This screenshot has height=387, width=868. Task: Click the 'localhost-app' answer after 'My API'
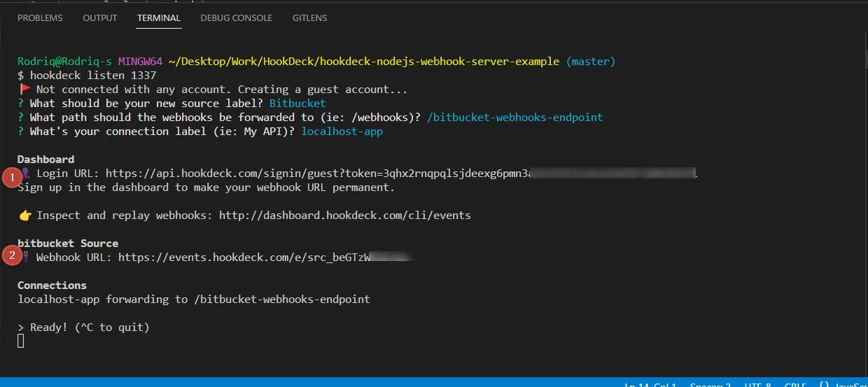point(342,132)
